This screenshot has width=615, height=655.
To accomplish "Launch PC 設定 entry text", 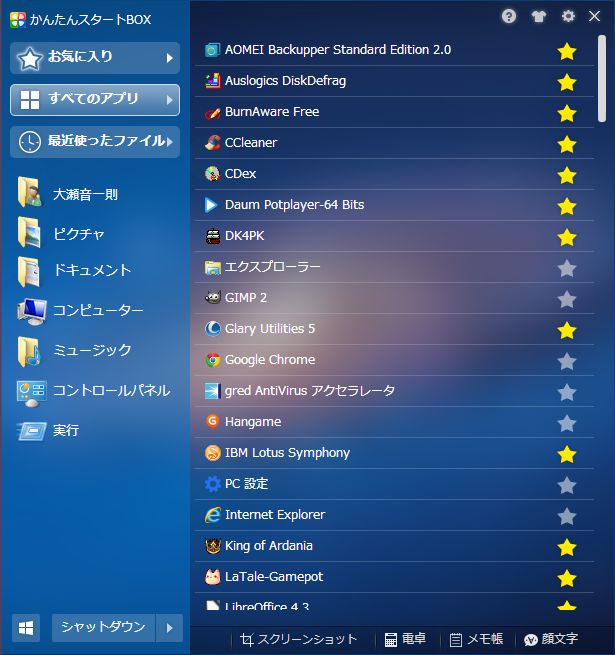I will pos(246,484).
